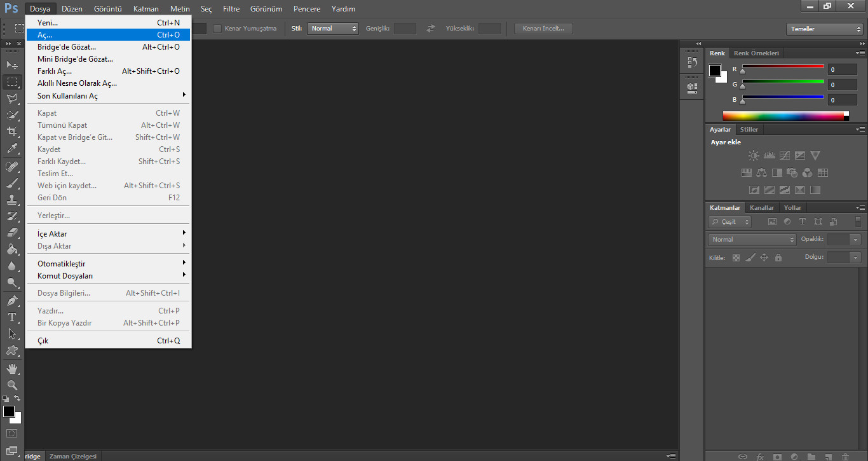This screenshot has width=868, height=461.
Task: Select the Paint Bucket tool
Action: point(12,249)
